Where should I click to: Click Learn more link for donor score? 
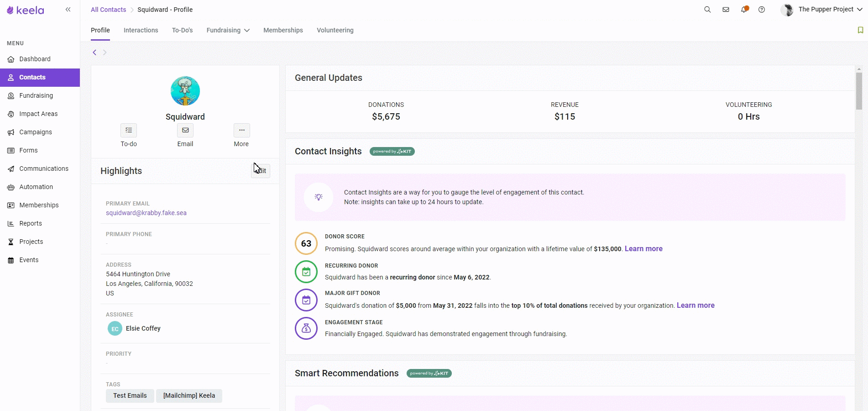pos(643,249)
